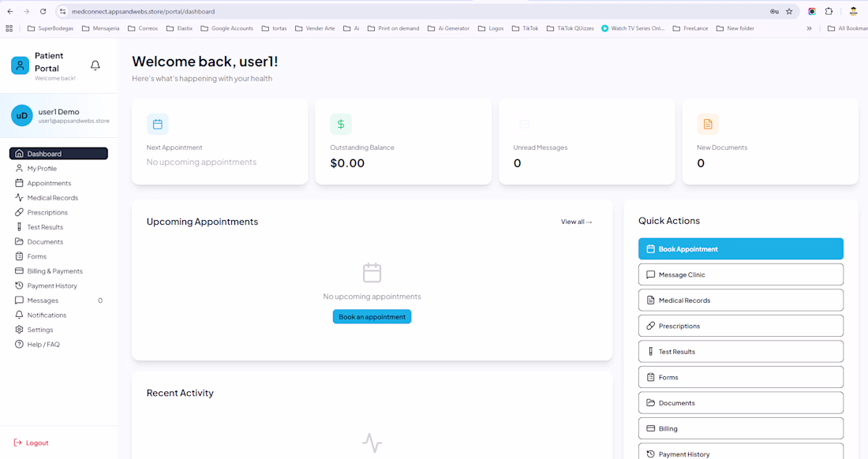Open the FreeLance bookmark folder
The width and height of the screenshot is (868, 459).
(690, 28)
